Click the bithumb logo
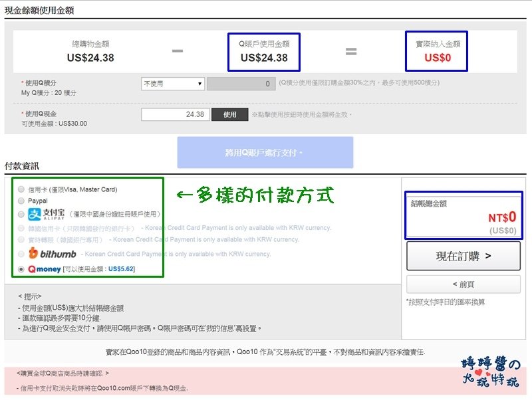532x400 pixels. pos(53,253)
